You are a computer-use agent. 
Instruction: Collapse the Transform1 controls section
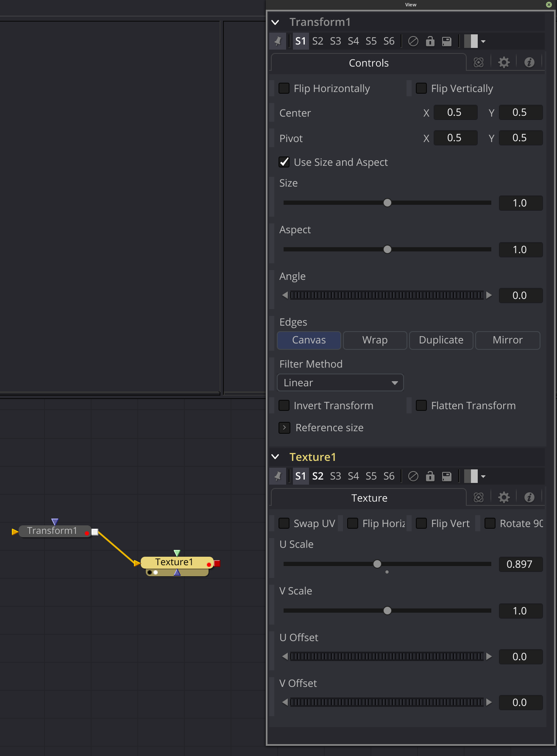[276, 22]
